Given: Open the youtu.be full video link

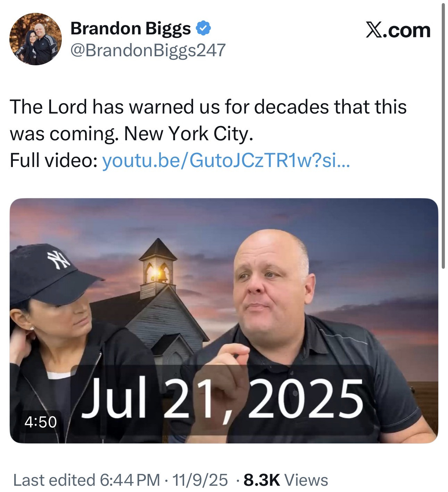Looking at the screenshot, I should pyautogui.click(x=226, y=160).
